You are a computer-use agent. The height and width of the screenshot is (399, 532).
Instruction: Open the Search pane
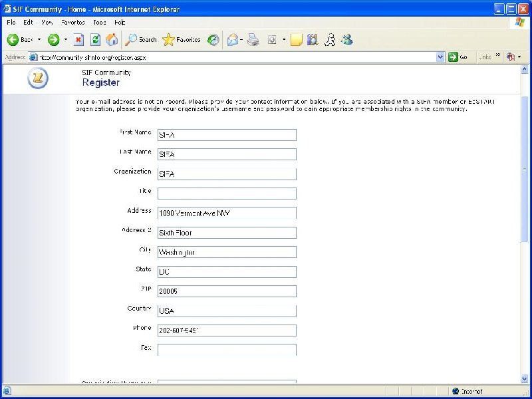coord(140,40)
